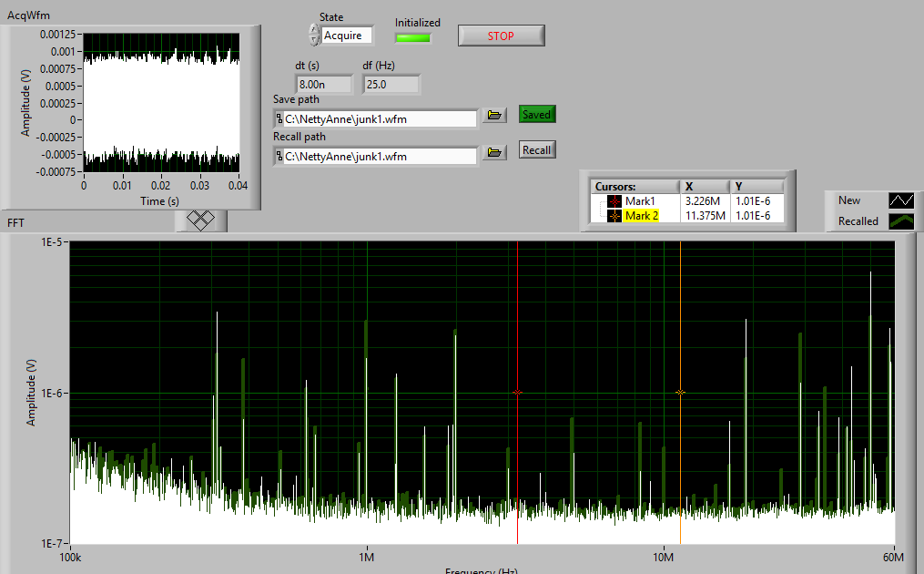Click the Save path folder browse icon
This screenshot has width=924, height=574.
[x=494, y=116]
